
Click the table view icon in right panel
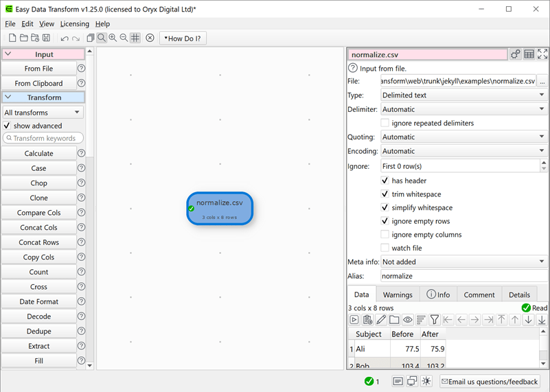pos(529,54)
